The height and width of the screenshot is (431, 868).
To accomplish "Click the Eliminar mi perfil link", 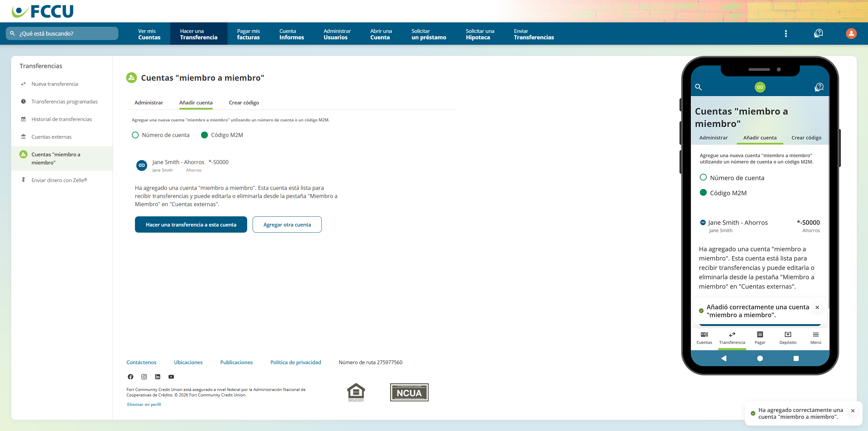I will point(144,404).
